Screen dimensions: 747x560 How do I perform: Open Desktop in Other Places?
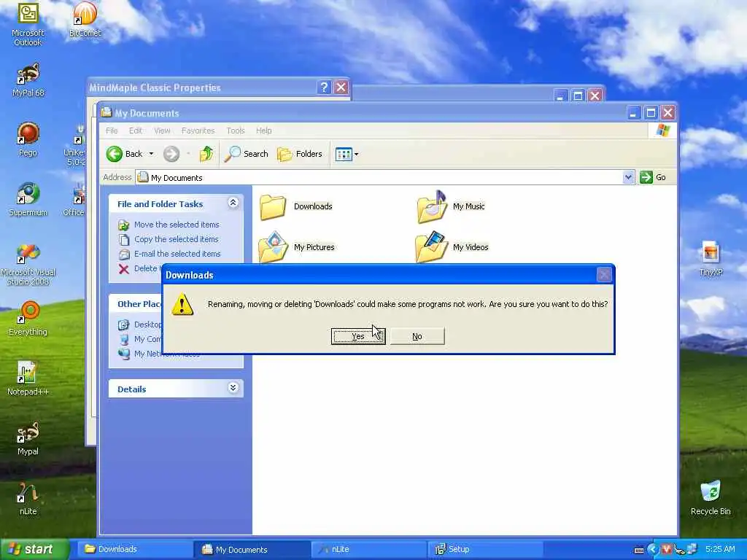147,324
